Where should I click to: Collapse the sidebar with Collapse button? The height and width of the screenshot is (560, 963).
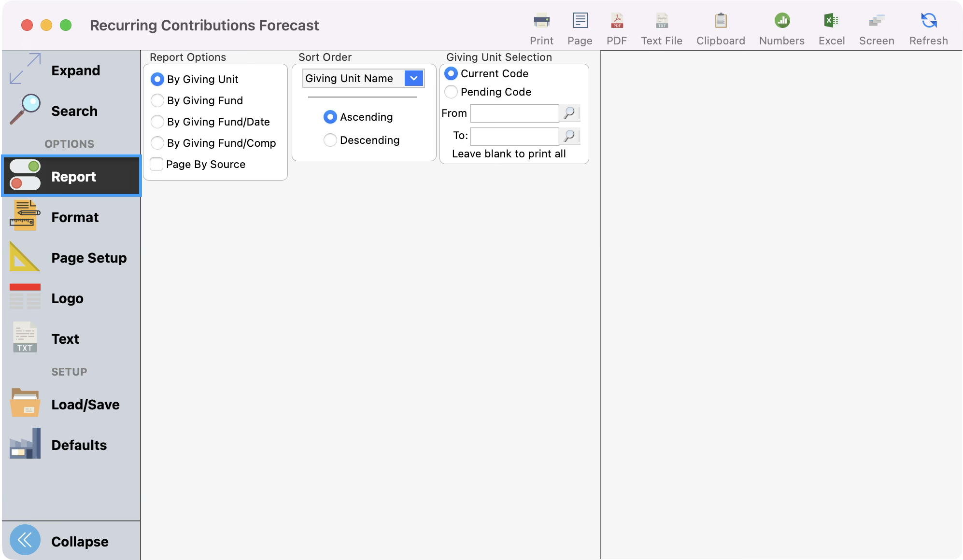[x=71, y=541]
